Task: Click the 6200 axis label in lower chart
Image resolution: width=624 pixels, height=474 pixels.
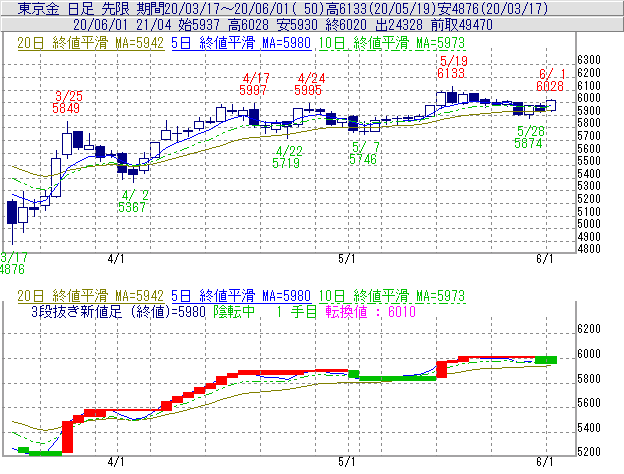Action: [x=589, y=329]
